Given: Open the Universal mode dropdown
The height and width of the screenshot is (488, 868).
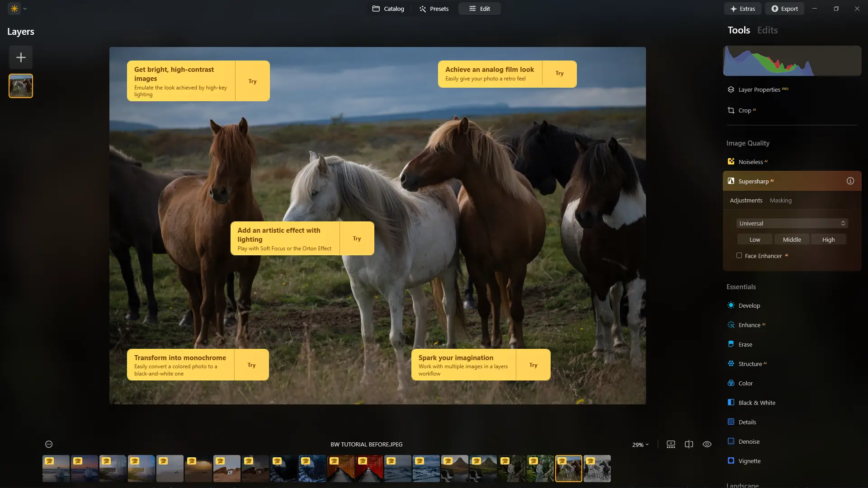Looking at the screenshot, I should (792, 223).
